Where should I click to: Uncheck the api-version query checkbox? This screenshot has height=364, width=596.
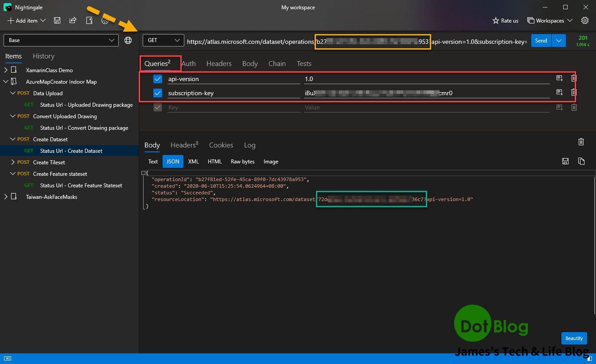click(158, 79)
